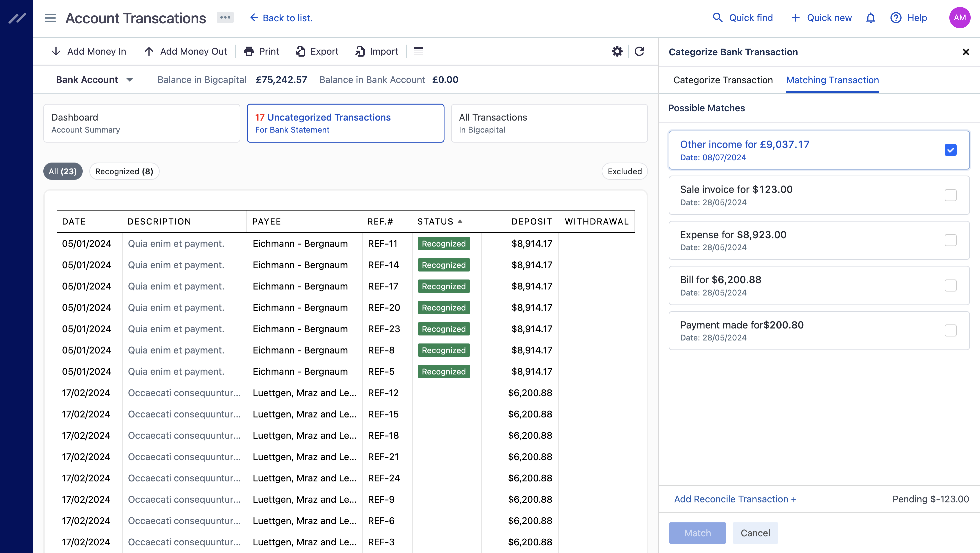
Task: Filter by Recognized (8) pill
Action: 124,172
